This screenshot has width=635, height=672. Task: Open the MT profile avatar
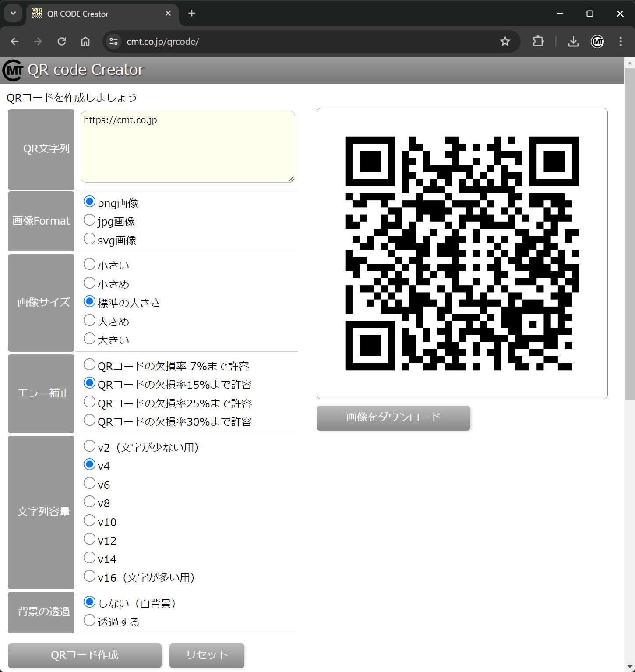[x=597, y=42]
